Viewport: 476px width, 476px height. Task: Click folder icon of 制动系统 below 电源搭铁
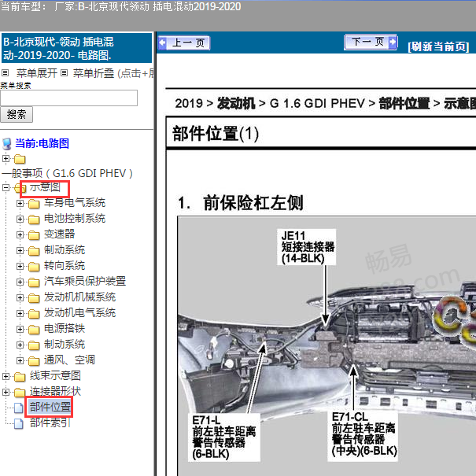(x=34, y=345)
